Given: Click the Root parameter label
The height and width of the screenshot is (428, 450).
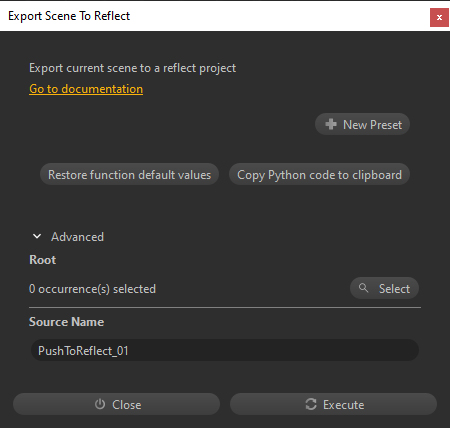Looking at the screenshot, I should coord(43,260).
